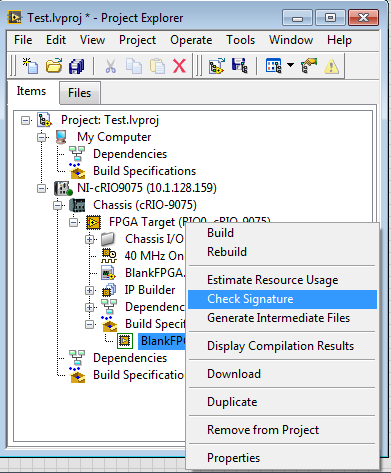Screen dimensions: 391x473
Task: Click the IP Builder icon
Action: pos(109,290)
